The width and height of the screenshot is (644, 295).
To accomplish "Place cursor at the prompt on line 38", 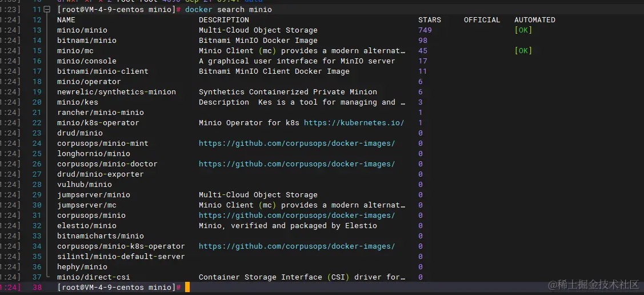I will (187, 287).
